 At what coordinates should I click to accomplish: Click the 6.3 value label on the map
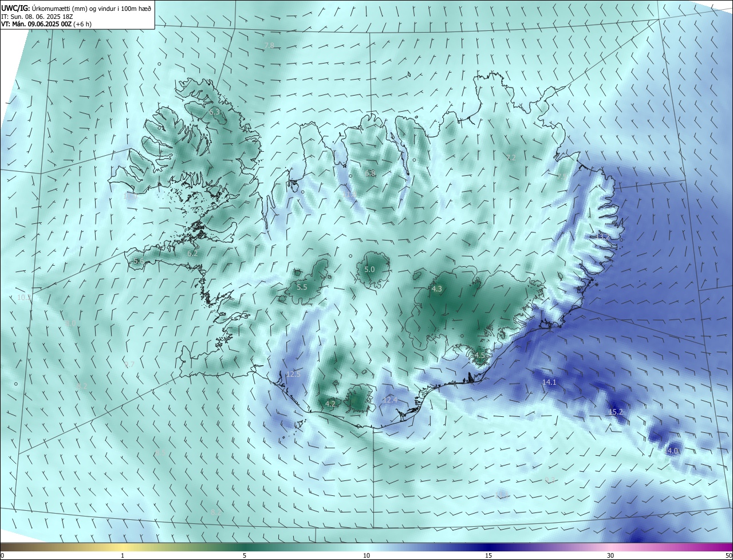(x=214, y=112)
